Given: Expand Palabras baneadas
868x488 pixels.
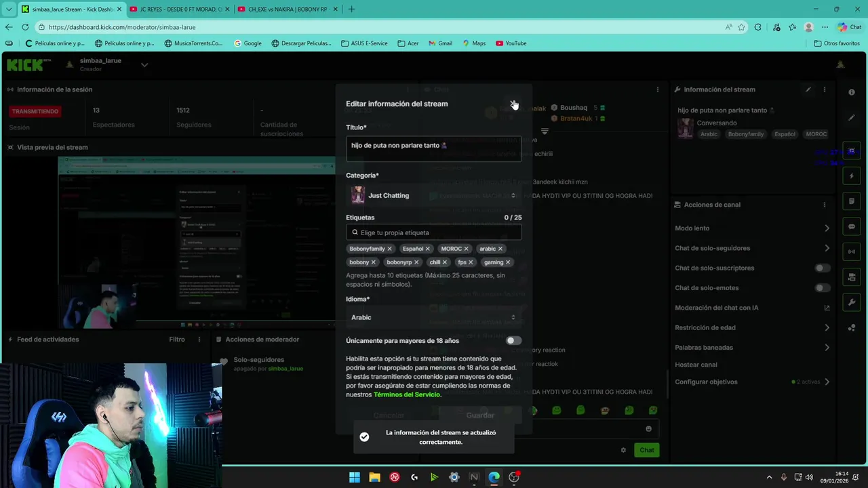Looking at the screenshot, I should click(827, 348).
